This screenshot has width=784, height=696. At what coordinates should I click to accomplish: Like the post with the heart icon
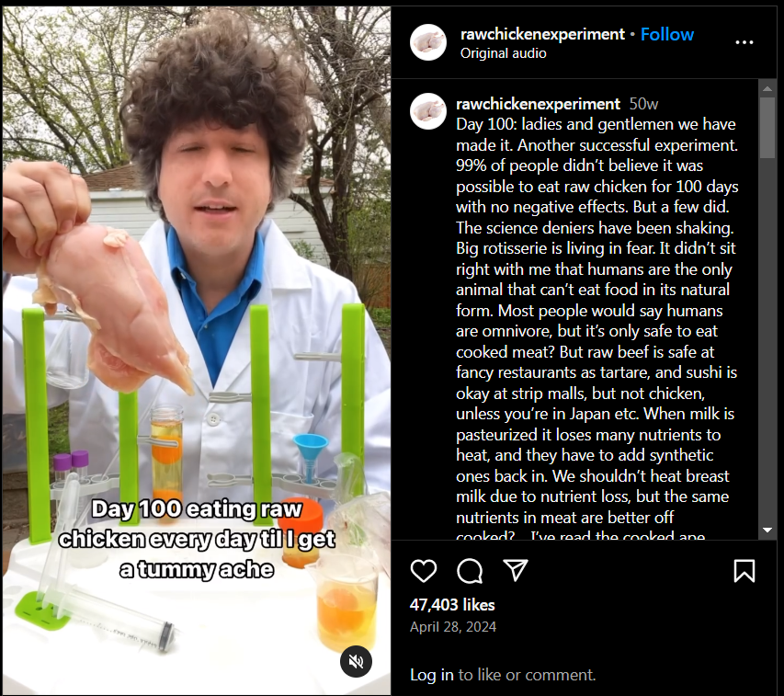click(424, 571)
